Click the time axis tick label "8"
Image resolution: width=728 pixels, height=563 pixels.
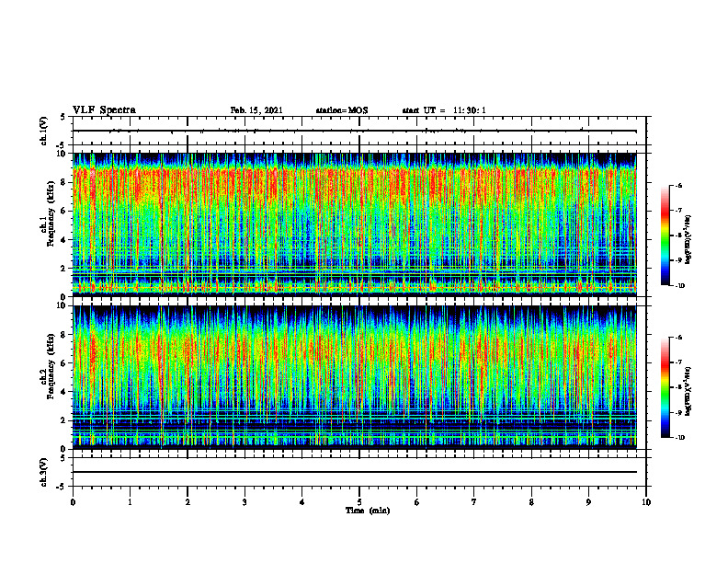tap(531, 502)
